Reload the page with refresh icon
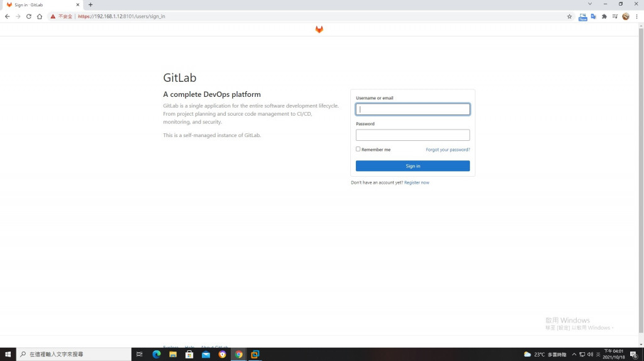 [29, 16]
